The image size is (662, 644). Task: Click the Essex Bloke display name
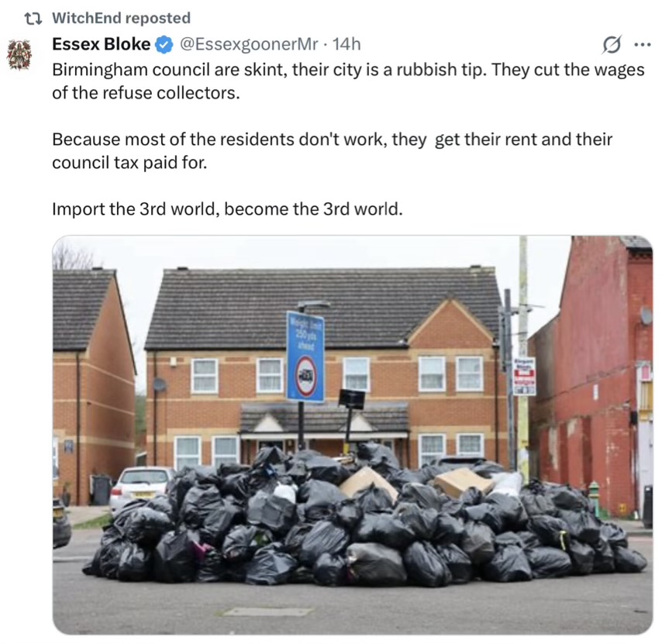(101, 44)
